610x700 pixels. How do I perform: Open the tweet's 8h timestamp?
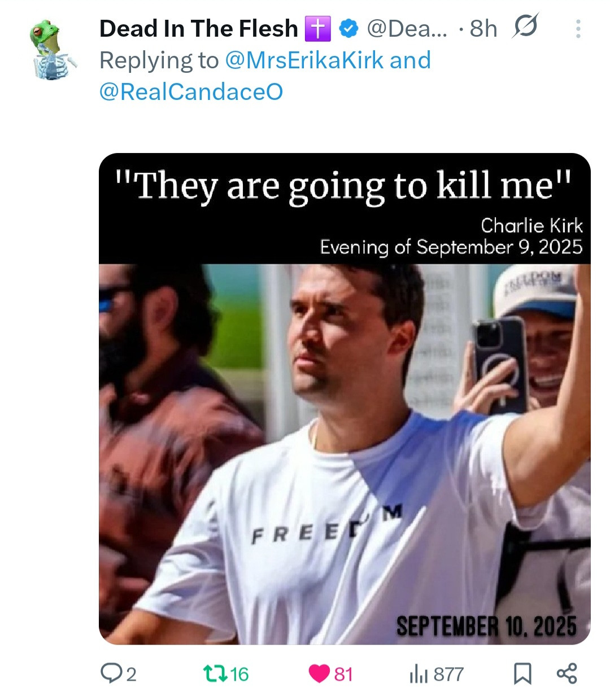tap(483, 28)
